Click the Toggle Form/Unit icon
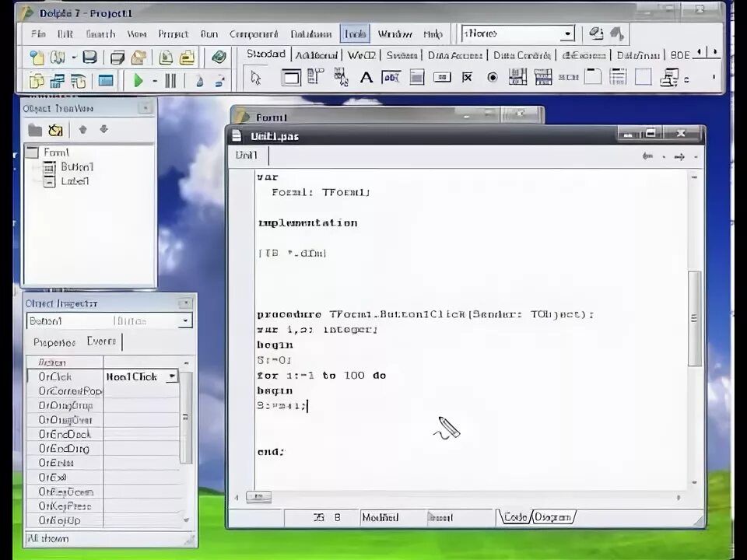This screenshot has width=747, height=560. click(78, 80)
